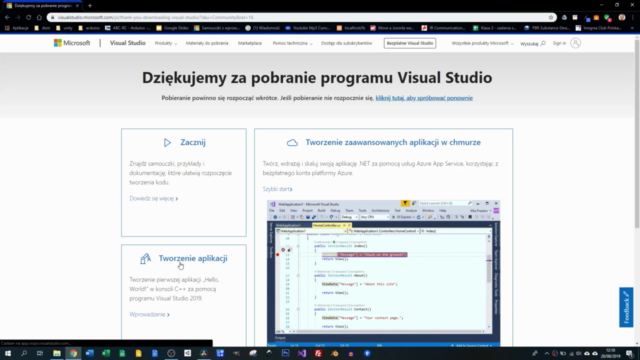Open Unity from the taskbar
640x360 pixels.
pos(187,353)
